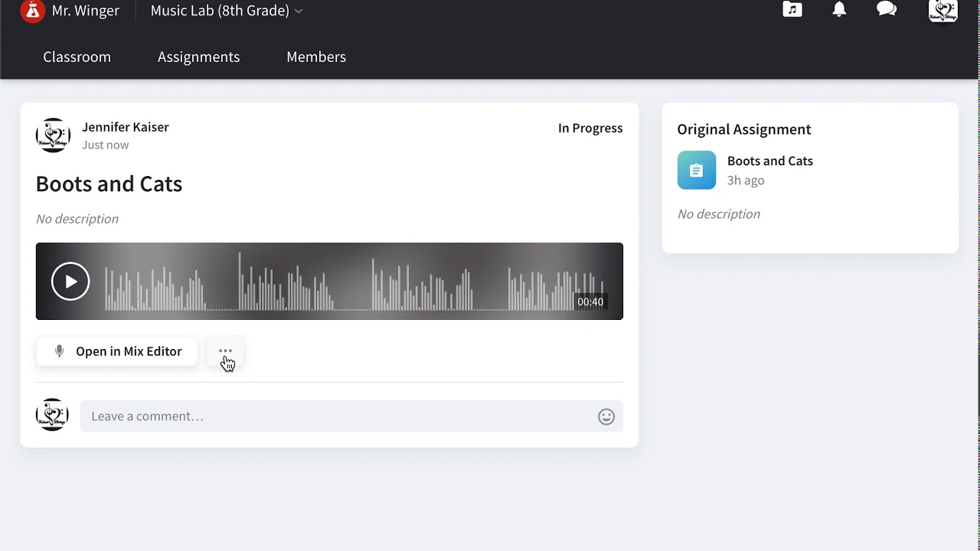Go to the Assignments tab

pyautogui.click(x=198, y=57)
